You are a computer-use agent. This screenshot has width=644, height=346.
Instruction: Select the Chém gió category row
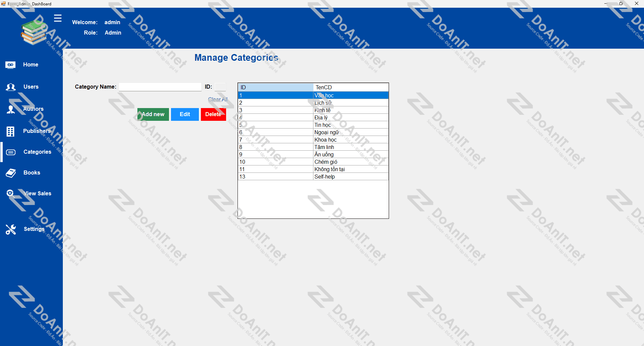click(x=313, y=162)
